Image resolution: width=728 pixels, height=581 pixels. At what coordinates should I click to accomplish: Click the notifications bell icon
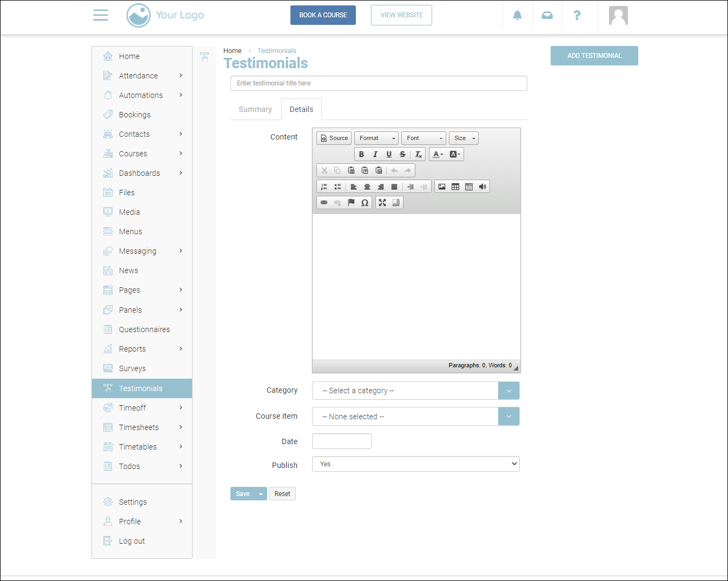(517, 15)
